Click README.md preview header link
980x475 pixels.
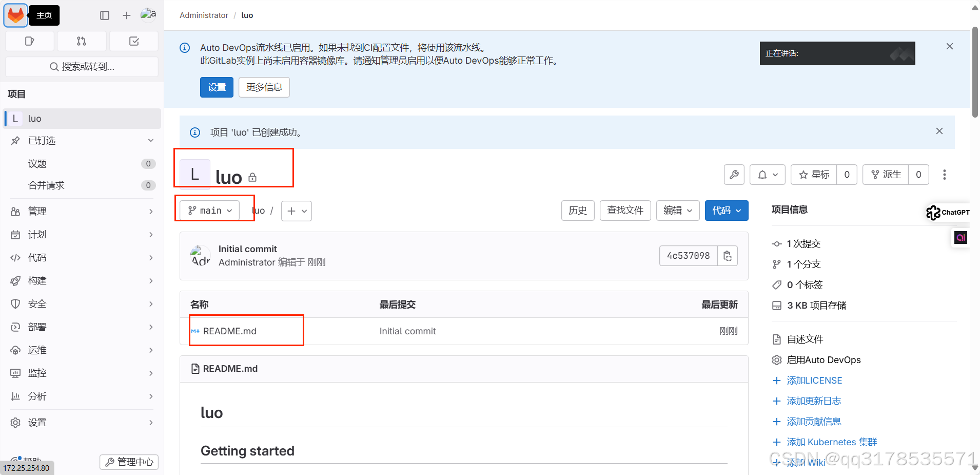point(230,369)
